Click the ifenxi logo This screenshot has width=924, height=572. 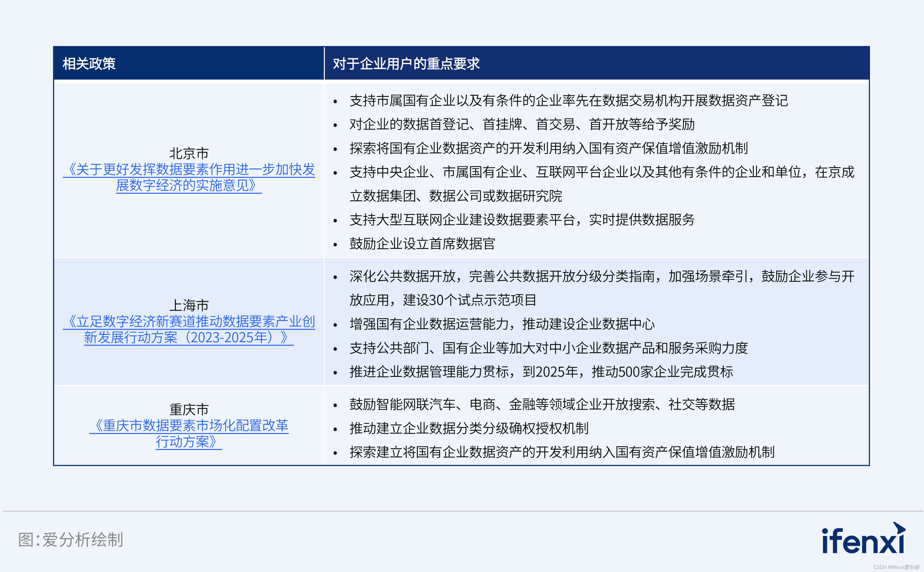pyautogui.click(x=864, y=538)
